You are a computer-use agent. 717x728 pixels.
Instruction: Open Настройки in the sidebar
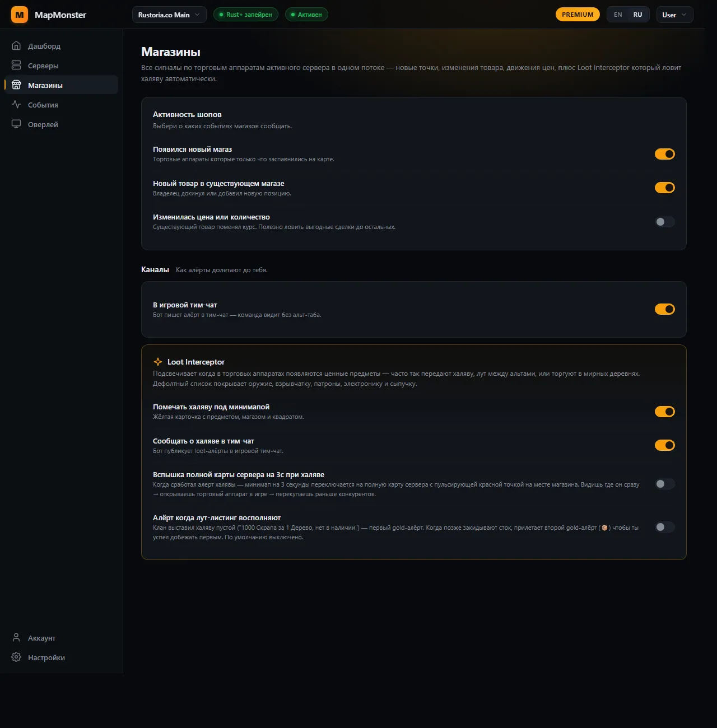(x=61, y=657)
